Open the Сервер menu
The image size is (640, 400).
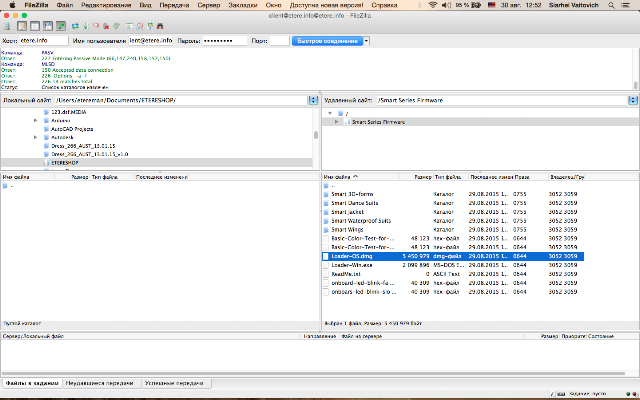click(209, 5)
